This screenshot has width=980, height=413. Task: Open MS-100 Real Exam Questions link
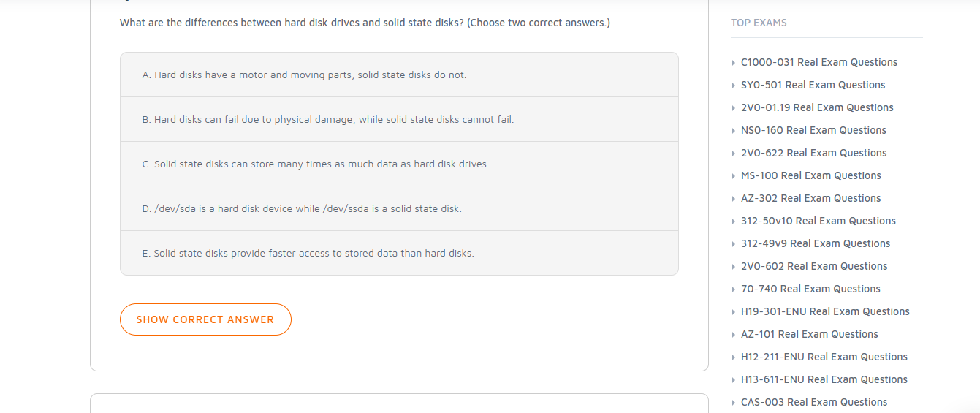click(810, 176)
